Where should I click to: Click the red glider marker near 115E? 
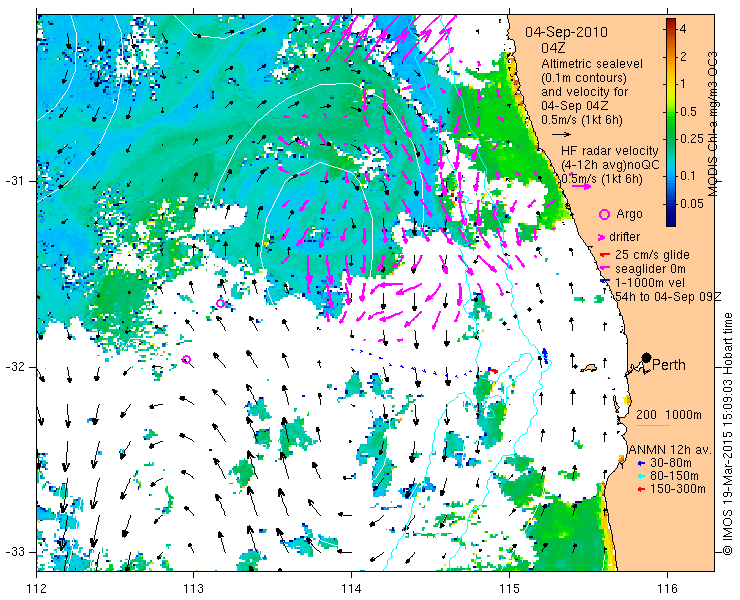tap(493, 371)
